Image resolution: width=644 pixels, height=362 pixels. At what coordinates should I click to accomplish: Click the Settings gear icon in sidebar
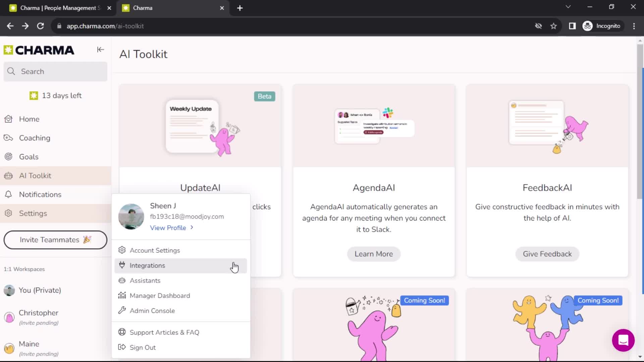(x=8, y=213)
